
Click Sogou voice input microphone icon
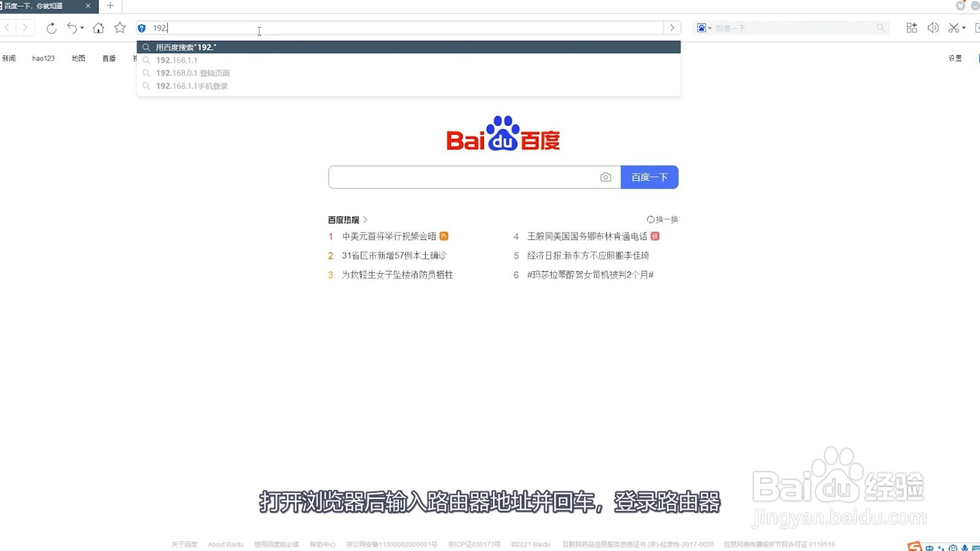tap(965, 548)
